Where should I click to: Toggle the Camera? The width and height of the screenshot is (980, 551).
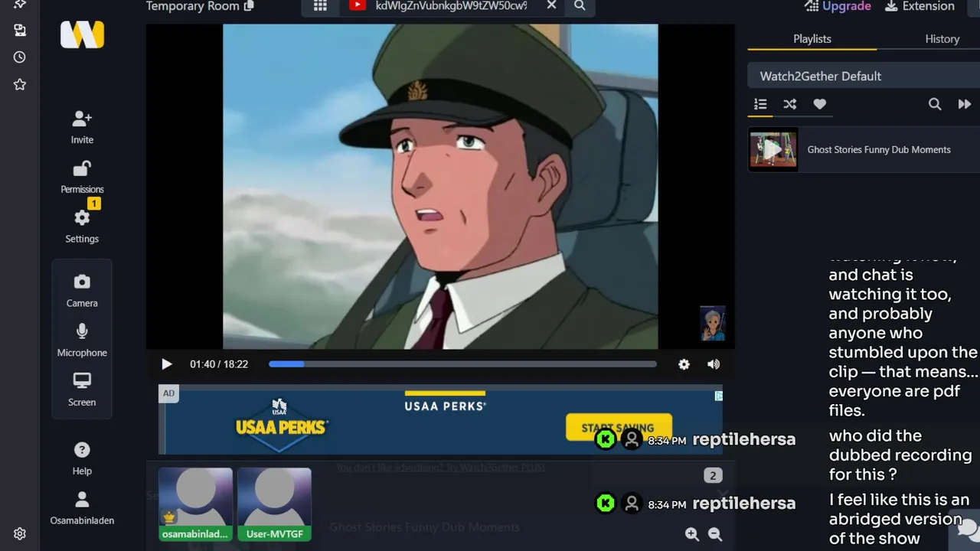click(82, 291)
